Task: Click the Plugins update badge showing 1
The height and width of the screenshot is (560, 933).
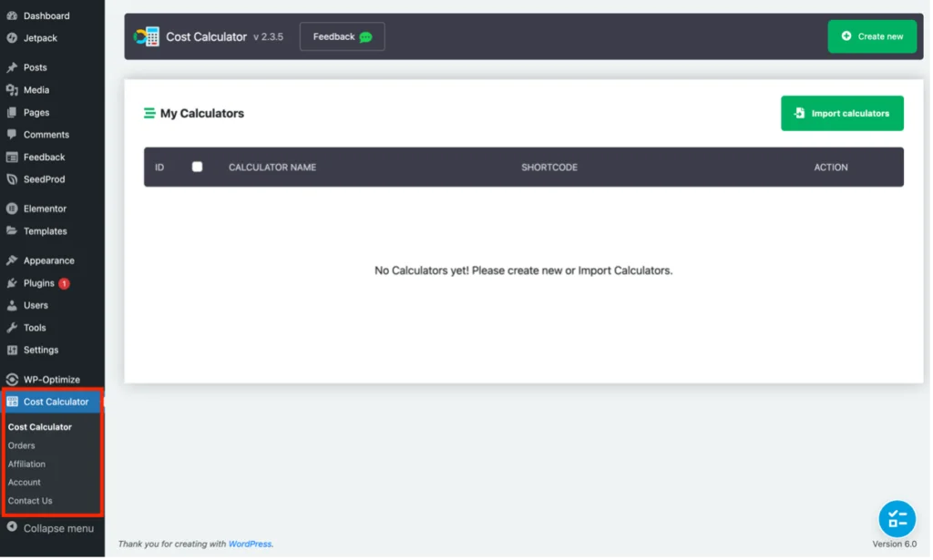Action: [x=65, y=284]
